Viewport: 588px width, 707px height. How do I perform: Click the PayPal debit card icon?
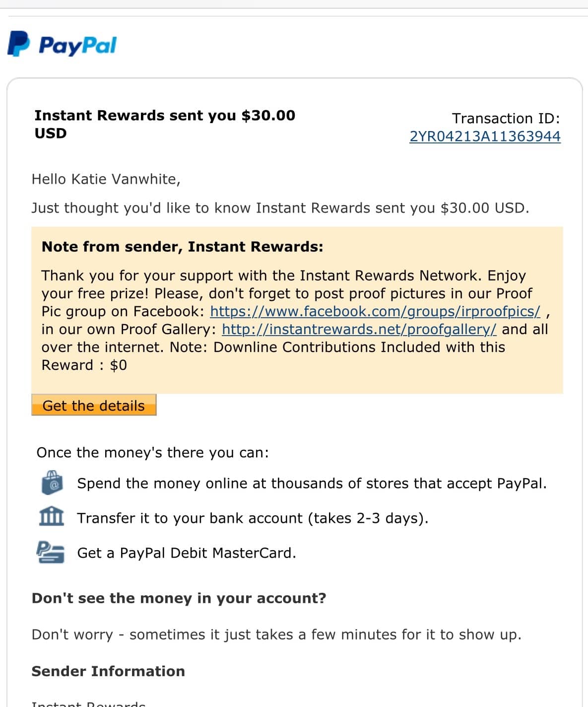(x=51, y=552)
